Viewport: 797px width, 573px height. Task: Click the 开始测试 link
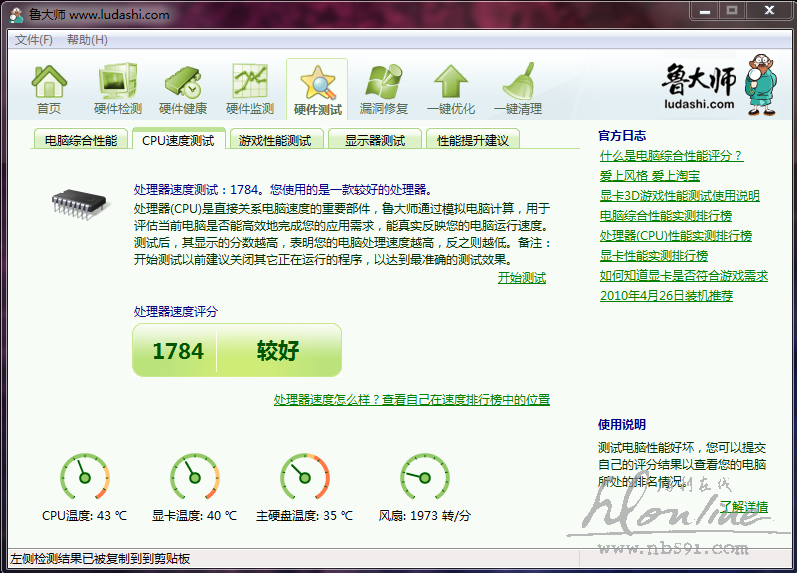click(522, 278)
